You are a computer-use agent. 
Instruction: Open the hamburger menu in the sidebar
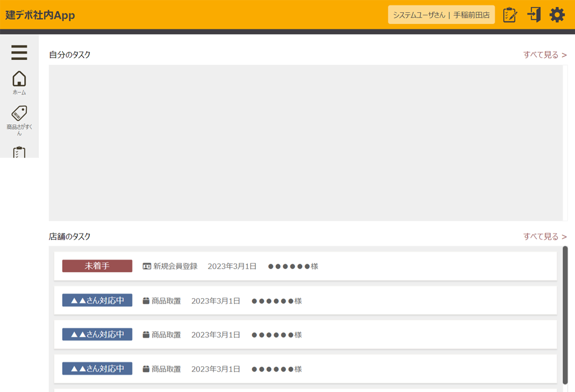pos(19,53)
